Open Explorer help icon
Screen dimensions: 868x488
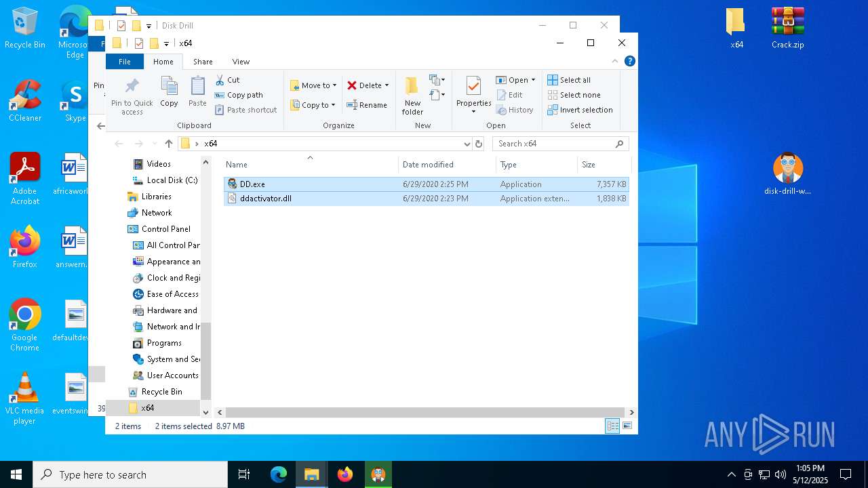[x=629, y=61]
